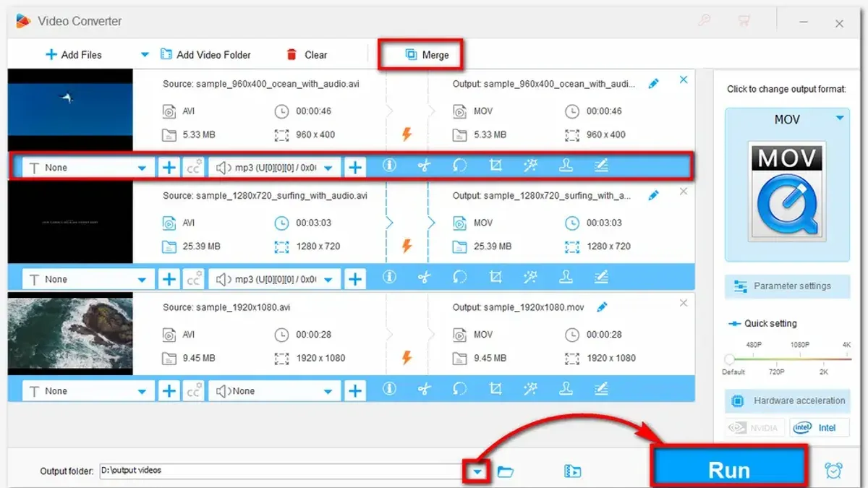
Task: Add watermark to the surfing video
Action: pyautogui.click(x=566, y=278)
